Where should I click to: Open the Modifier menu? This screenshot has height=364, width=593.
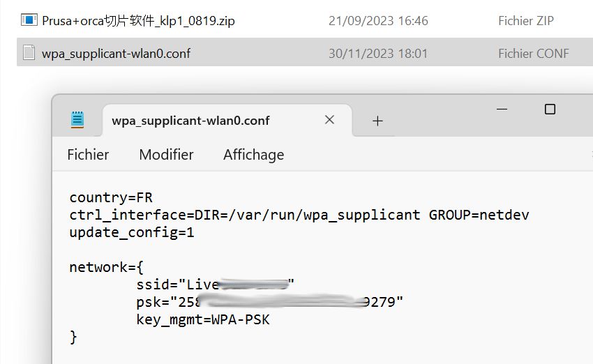(166, 155)
